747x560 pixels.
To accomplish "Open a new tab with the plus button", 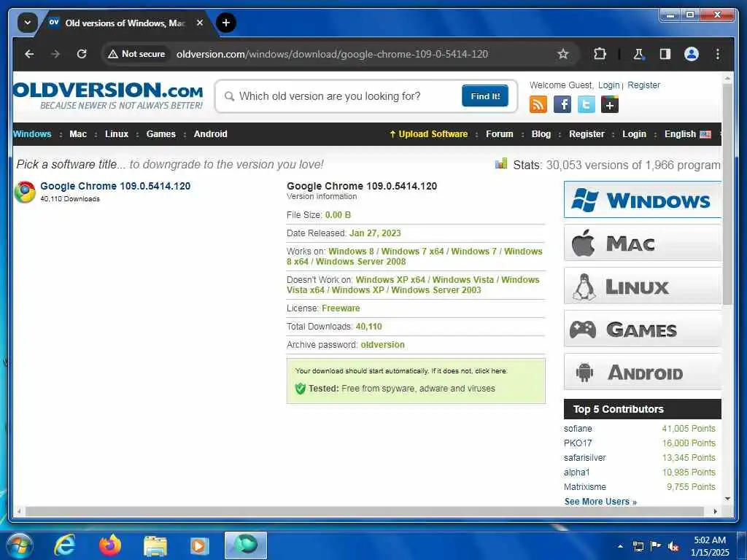I will coord(226,23).
